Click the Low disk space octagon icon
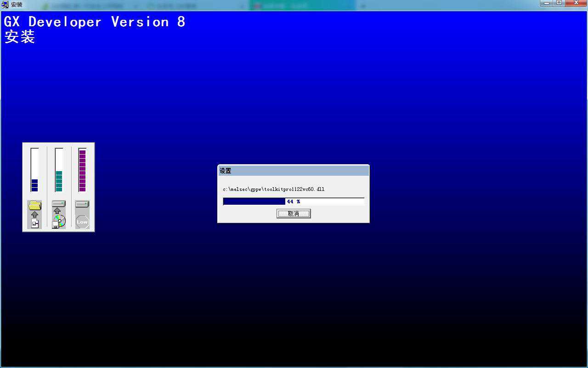 click(82, 222)
